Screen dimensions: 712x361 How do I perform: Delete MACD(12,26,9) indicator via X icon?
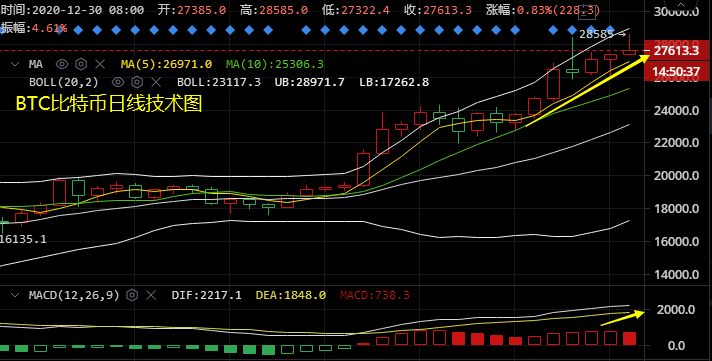(151, 295)
